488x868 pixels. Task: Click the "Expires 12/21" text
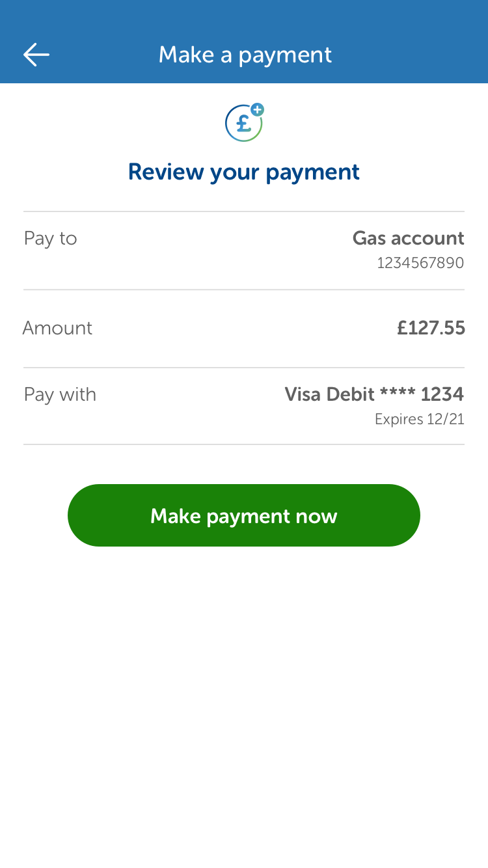click(419, 419)
